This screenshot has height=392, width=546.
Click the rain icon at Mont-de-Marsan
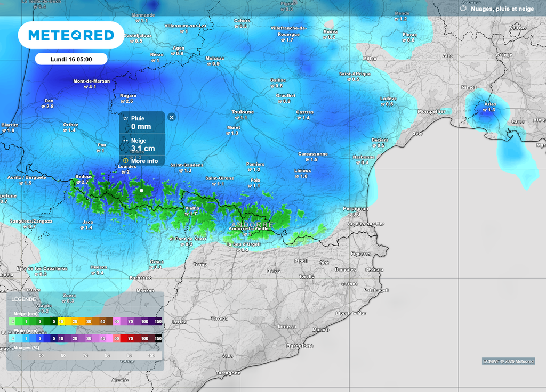pyautogui.click(x=85, y=87)
